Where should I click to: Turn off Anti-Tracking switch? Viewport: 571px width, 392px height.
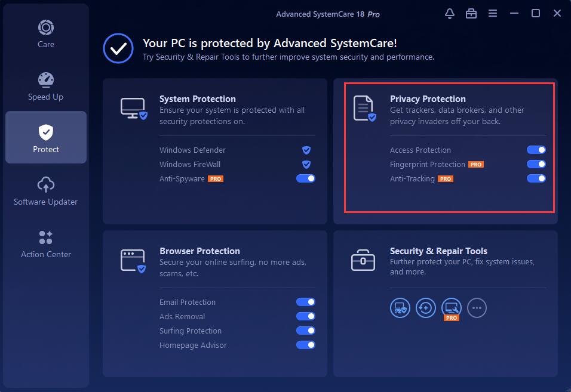536,178
